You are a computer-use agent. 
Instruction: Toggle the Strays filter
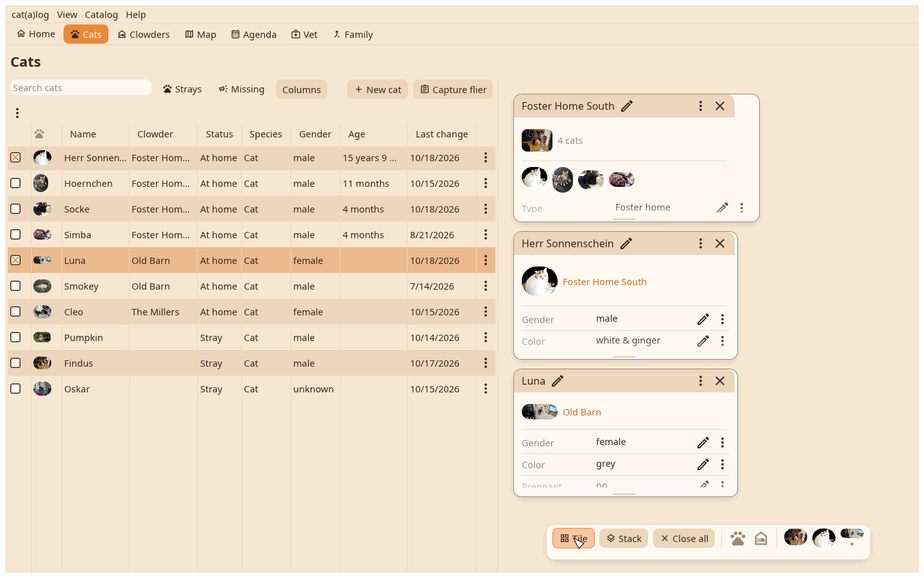pos(182,89)
